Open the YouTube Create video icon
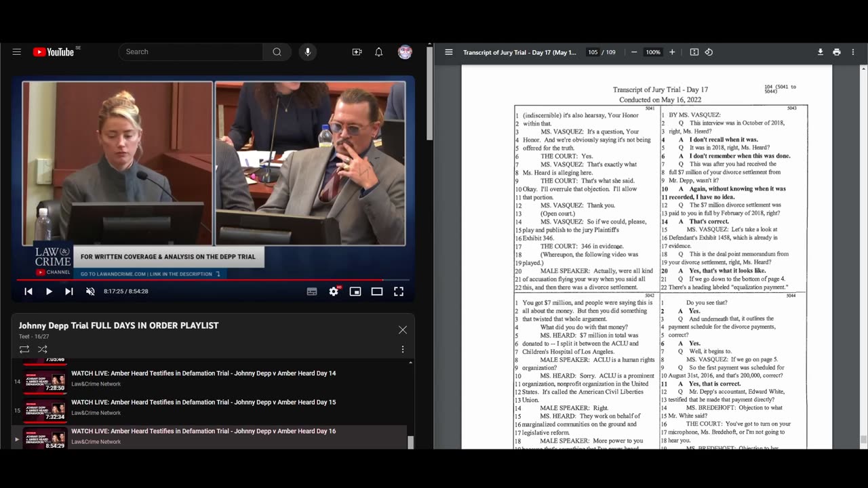Screen dimensions: 868x488 point(357,52)
